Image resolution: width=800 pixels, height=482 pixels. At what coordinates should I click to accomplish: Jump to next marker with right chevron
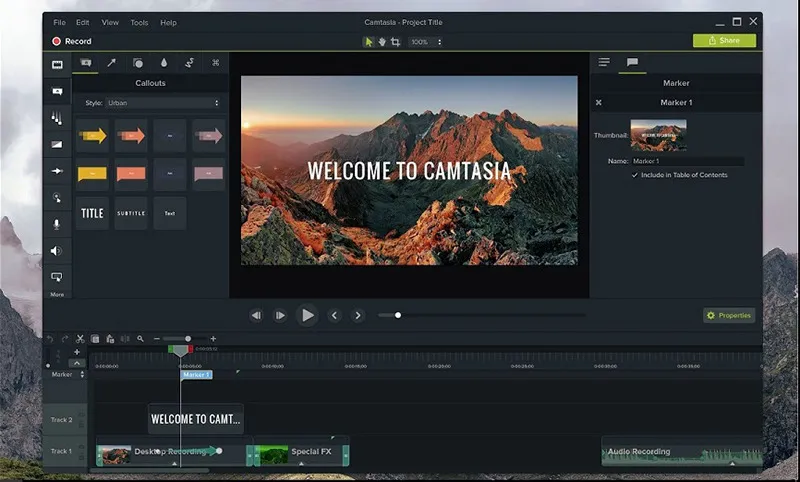coord(358,315)
